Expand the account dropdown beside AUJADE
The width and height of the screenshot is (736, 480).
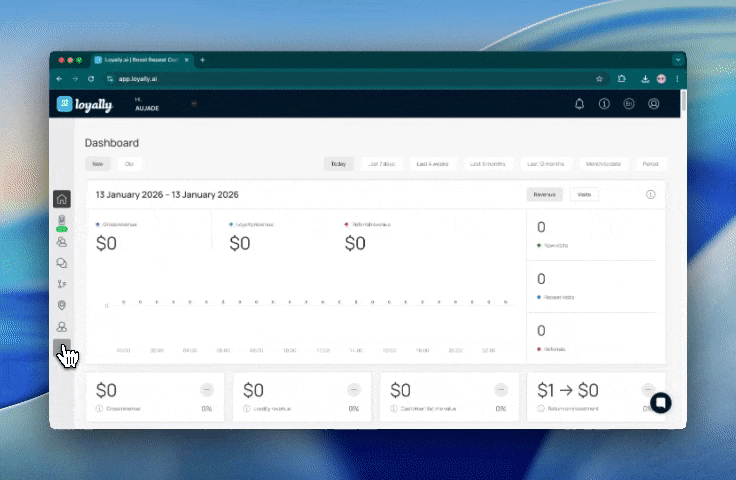[x=194, y=104]
